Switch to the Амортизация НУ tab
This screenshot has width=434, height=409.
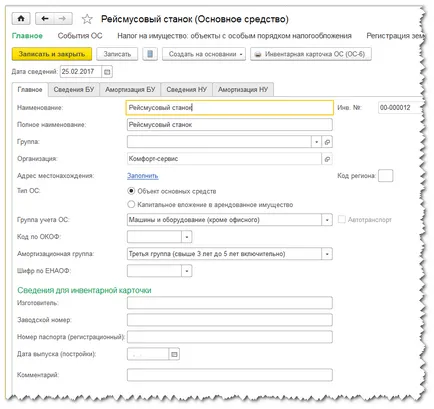243,90
